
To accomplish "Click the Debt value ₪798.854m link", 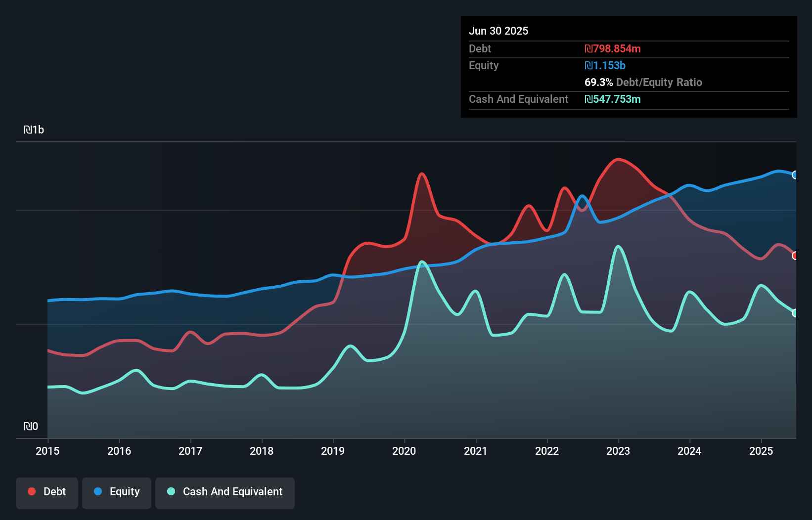I will [613, 48].
